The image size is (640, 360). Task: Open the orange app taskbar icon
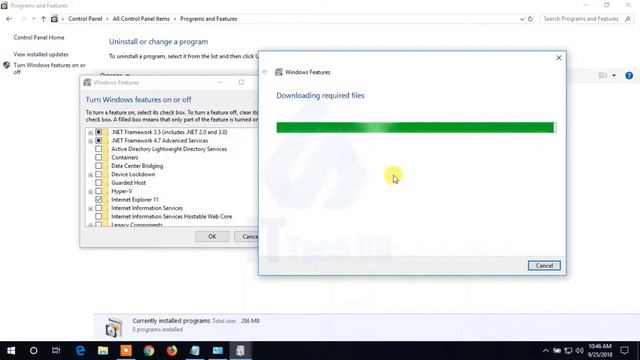(x=126, y=351)
